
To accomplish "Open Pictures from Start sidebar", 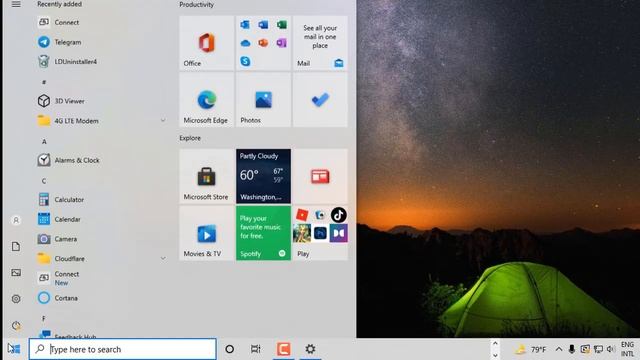I will tap(16, 273).
